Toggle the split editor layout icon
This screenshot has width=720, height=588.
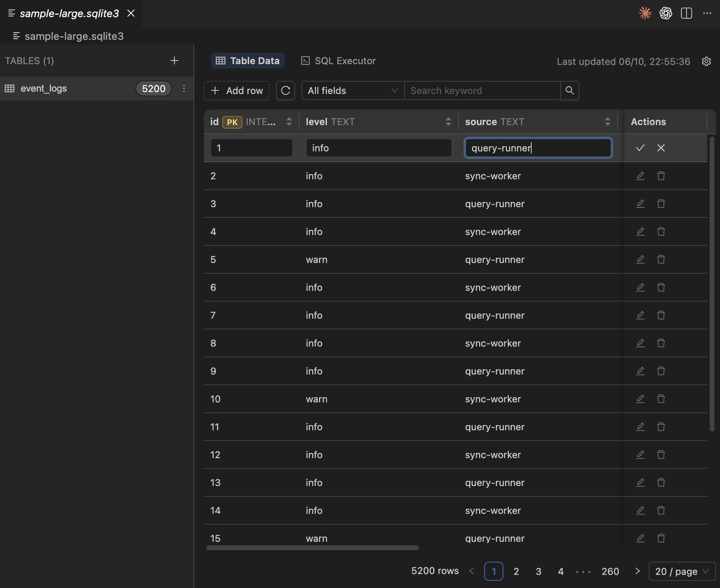pos(687,13)
